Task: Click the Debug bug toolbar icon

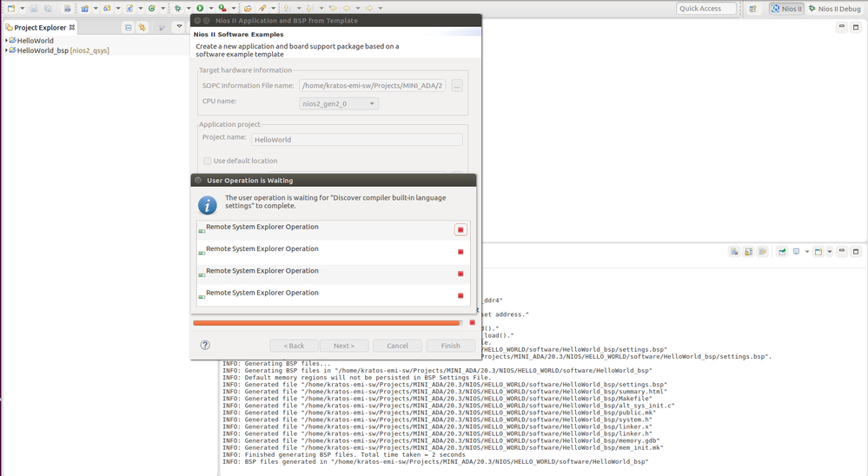Action: click(178, 9)
